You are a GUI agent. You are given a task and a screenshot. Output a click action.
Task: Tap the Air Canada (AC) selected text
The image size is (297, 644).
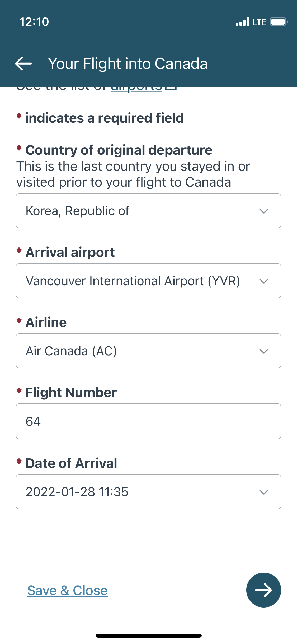[71, 351]
